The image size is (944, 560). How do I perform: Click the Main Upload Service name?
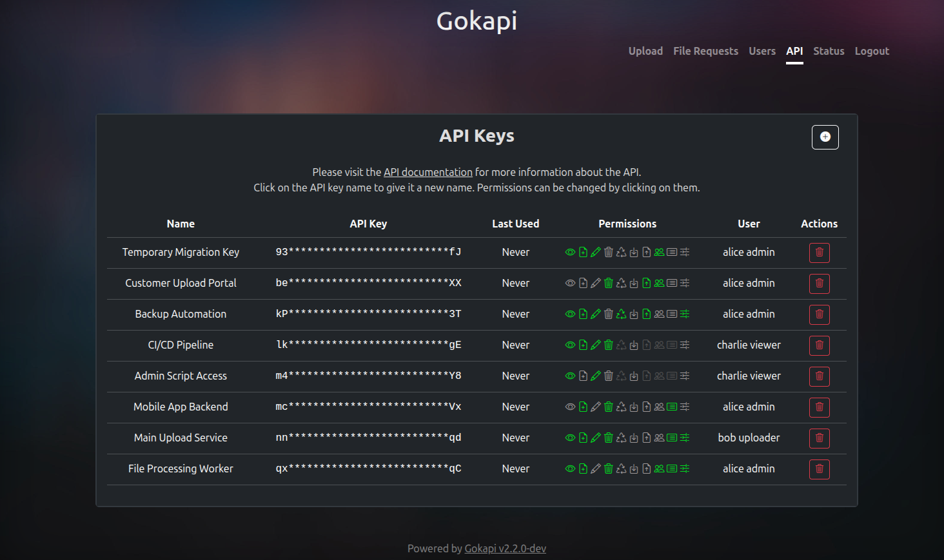point(181,438)
